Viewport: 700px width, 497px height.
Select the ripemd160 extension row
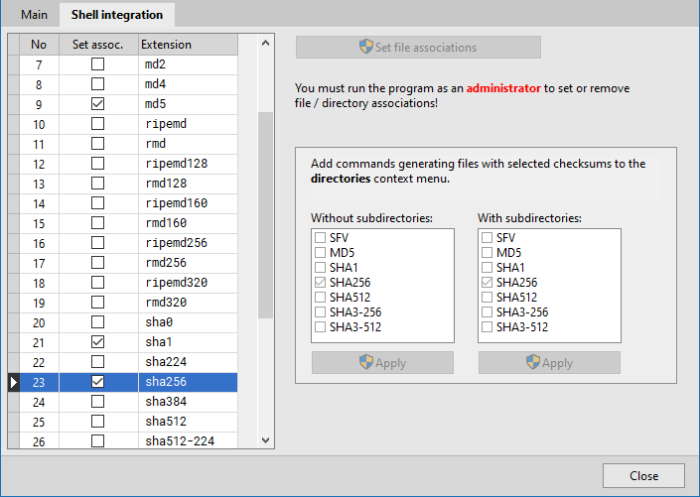[x=129, y=203]
